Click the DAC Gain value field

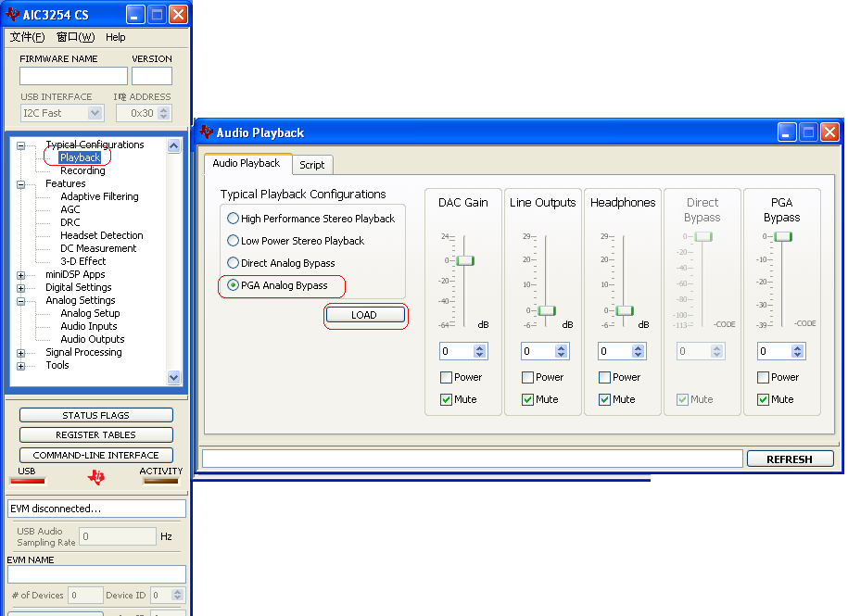pos(457,351)
